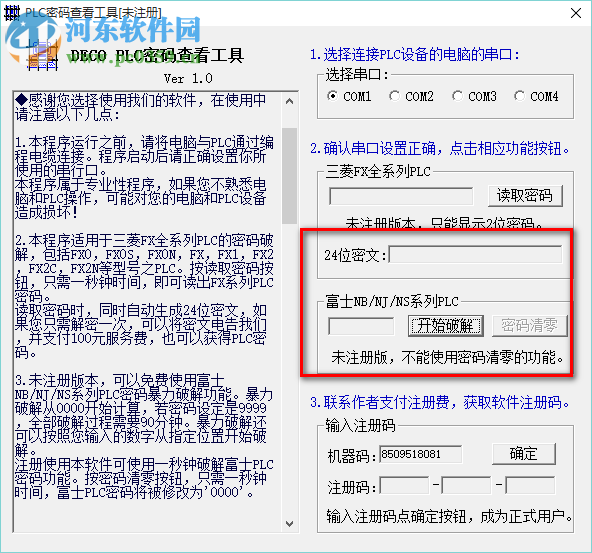The image size is (592, 553).
Task: Choose COM3 as the serial port
Action: [x=475, y=96]
